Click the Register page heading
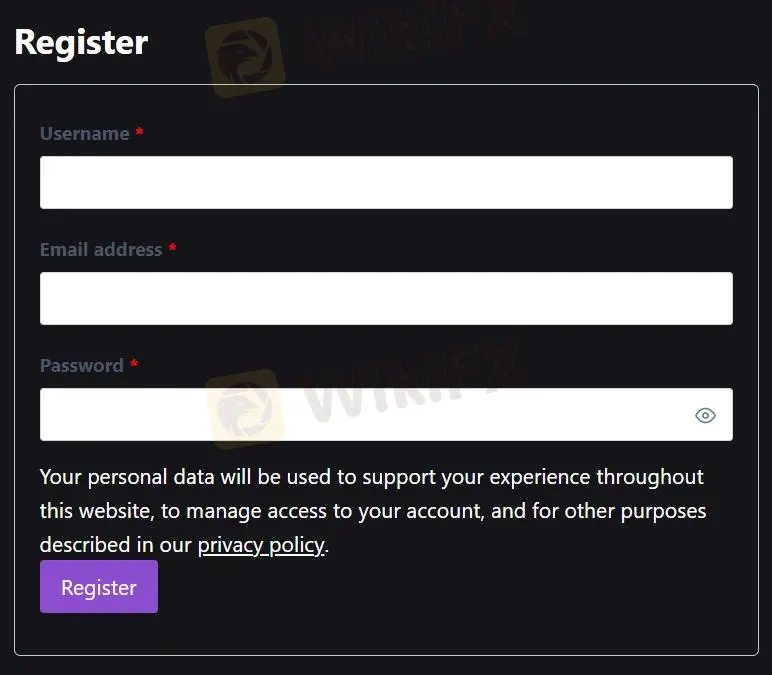Screen dimensions: 772x675 point(81,42)
